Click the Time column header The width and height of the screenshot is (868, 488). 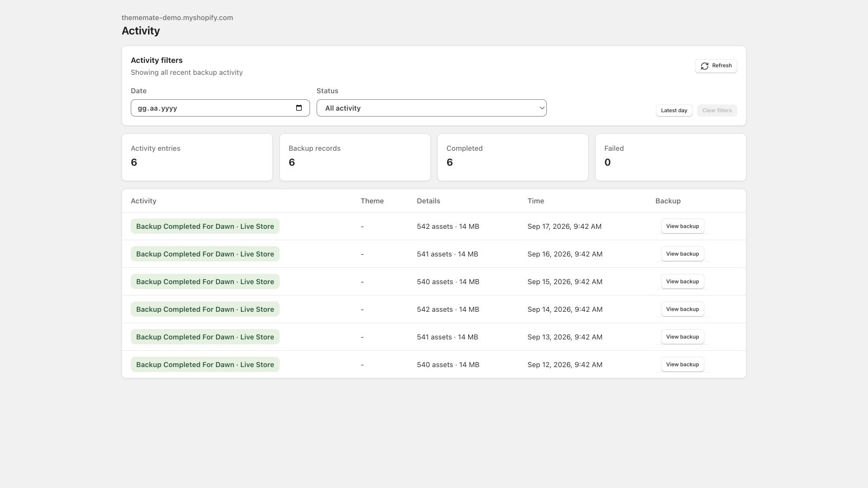pyautogui.click(x=535, y=201)
